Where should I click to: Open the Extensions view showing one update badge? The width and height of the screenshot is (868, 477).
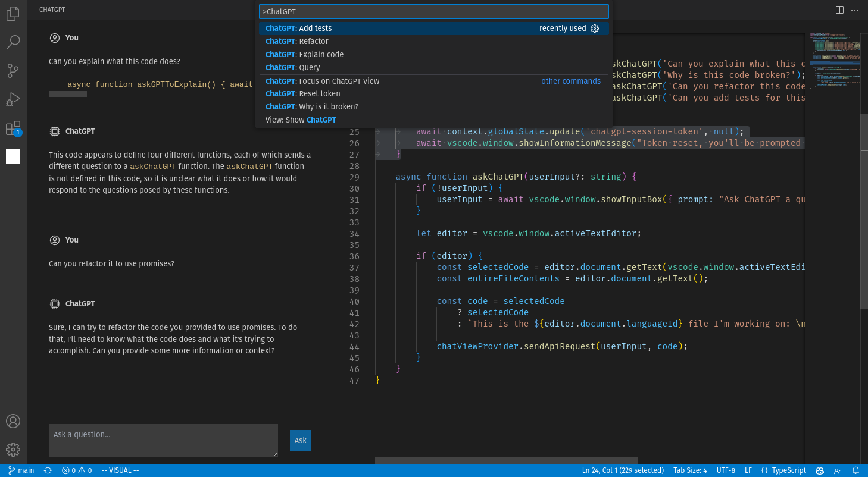tap(13, 127)
